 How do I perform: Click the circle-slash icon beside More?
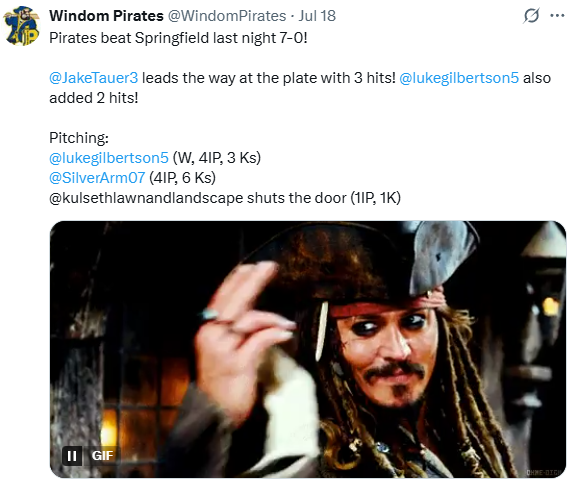coord(531,16)
